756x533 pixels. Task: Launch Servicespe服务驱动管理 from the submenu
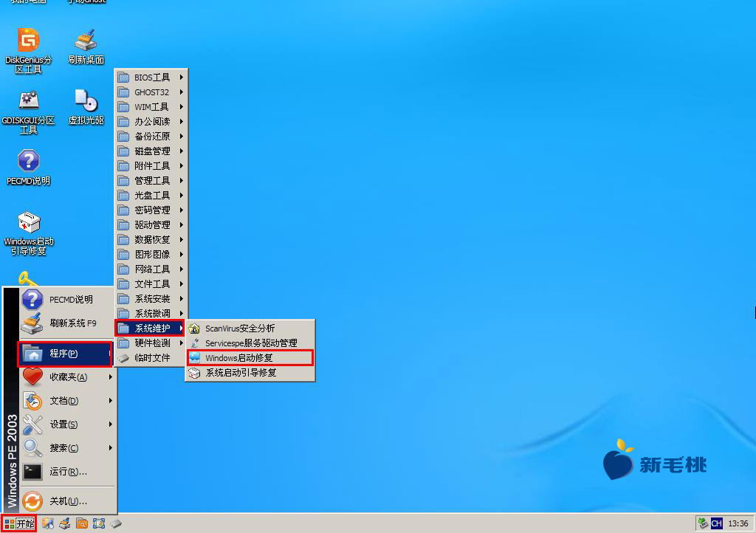click(250, 343)
